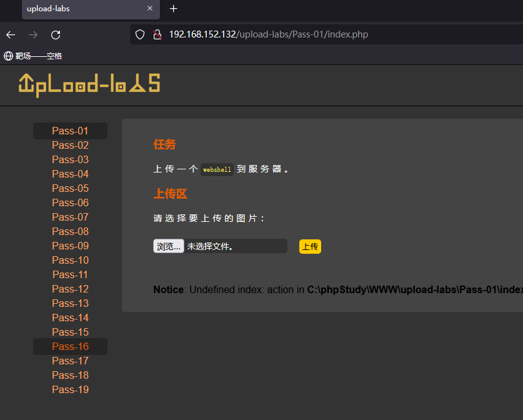Click the globe icon next to 靶场 bookmark
Image resolution: width=523 pixels, height=420 pixels.
7,56
